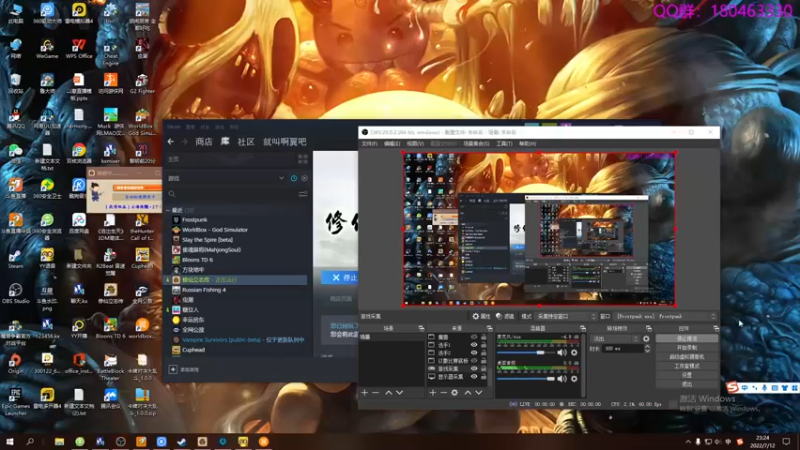Image resolution: width=800 pixels, height=450 pixels.
Task: Go back in Steam navigation
Action: pos(171,142)
